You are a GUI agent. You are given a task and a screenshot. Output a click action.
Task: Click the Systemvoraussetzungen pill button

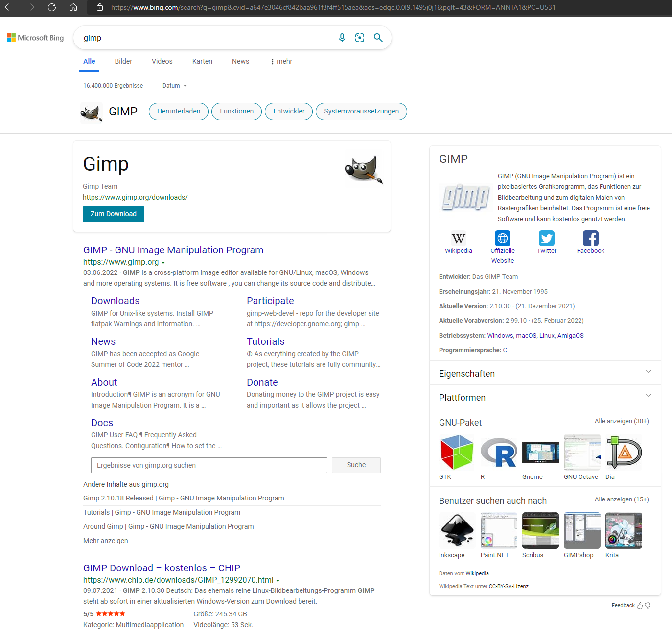(361, 112)
